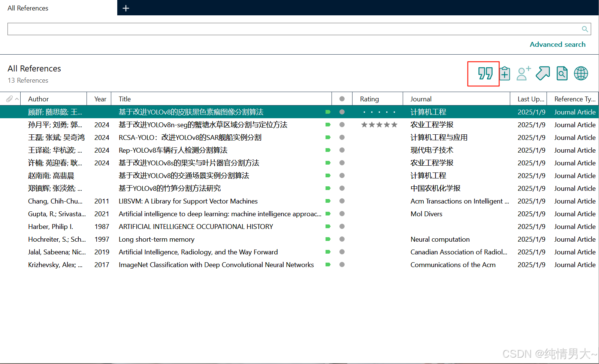599x364 pixels.
Task: Toggle read dot on 赵南南 row
Action: click(x=342, y=175)
